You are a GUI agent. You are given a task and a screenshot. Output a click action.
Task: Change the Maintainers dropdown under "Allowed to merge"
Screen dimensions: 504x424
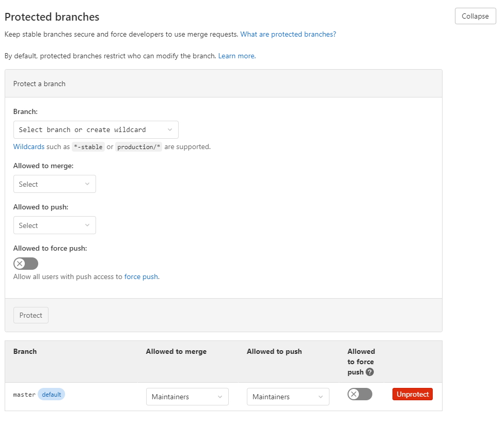click(187, 396)
